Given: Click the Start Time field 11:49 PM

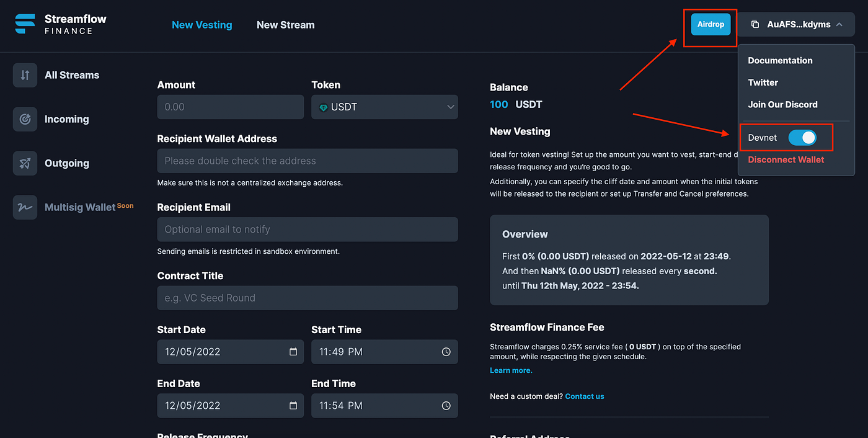Looking at the screenshot, I should coord(384,352).
